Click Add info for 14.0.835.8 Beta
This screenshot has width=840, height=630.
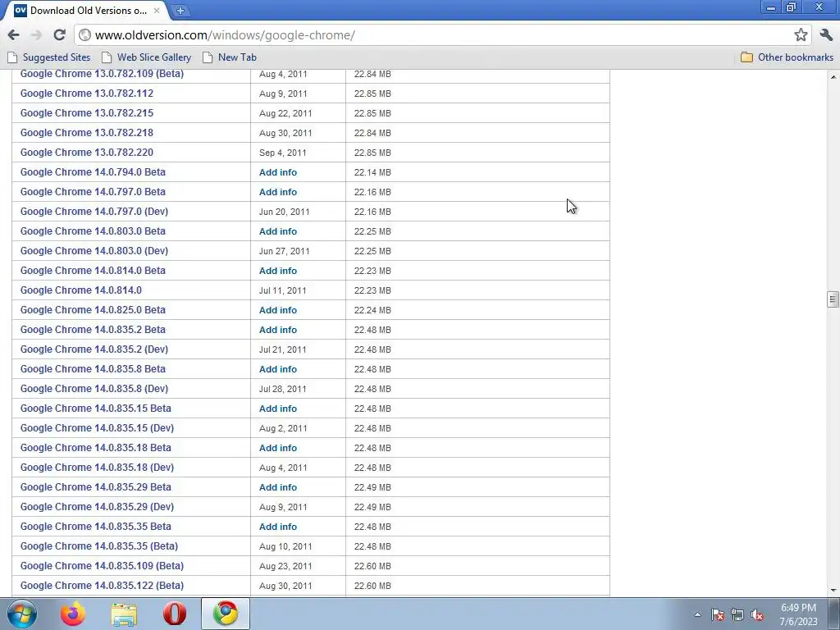278,369
